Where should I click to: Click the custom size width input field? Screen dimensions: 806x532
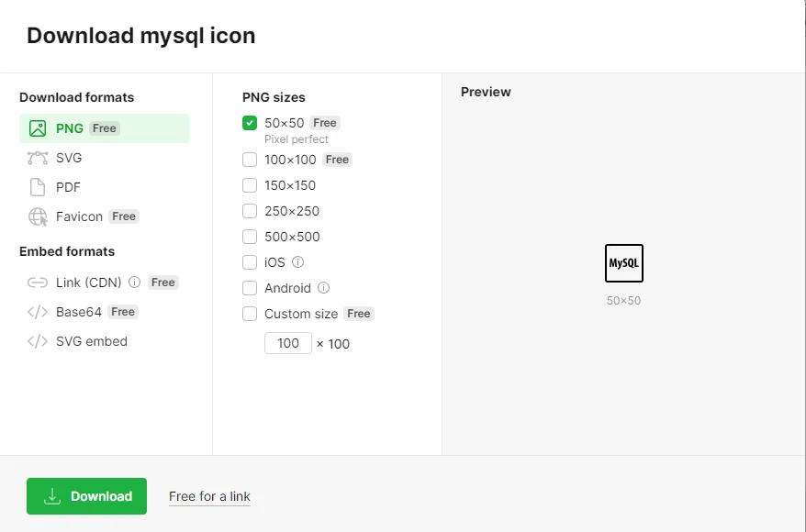288,343
